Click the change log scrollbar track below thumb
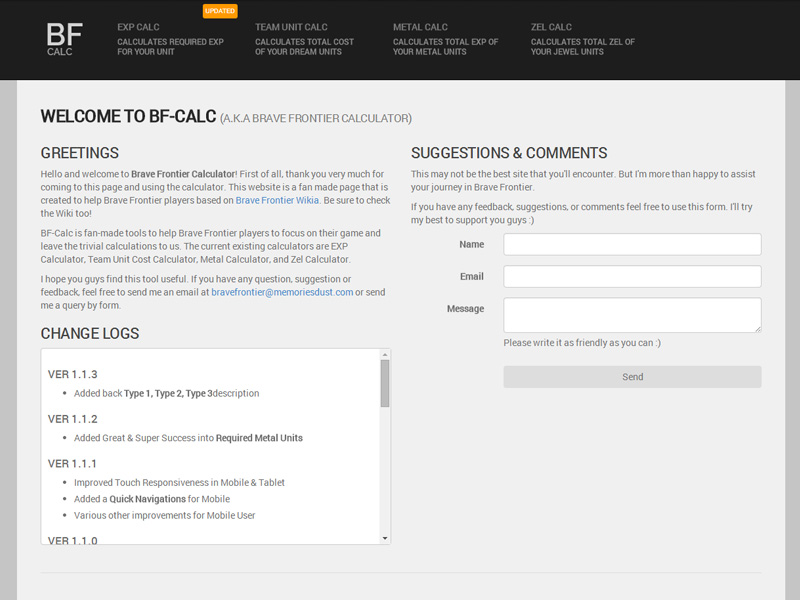This screenshot has width=800, height=600. pyautogui.click(x=385, y=470)
